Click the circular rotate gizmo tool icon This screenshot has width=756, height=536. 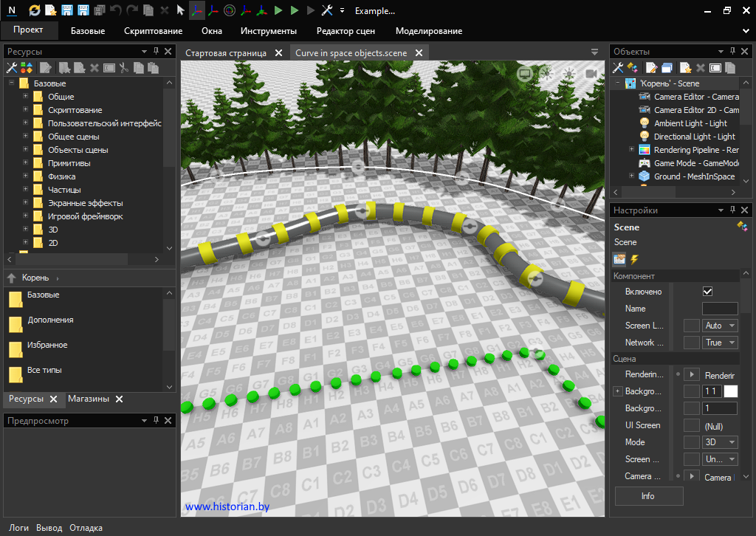[x=229, y=10]
